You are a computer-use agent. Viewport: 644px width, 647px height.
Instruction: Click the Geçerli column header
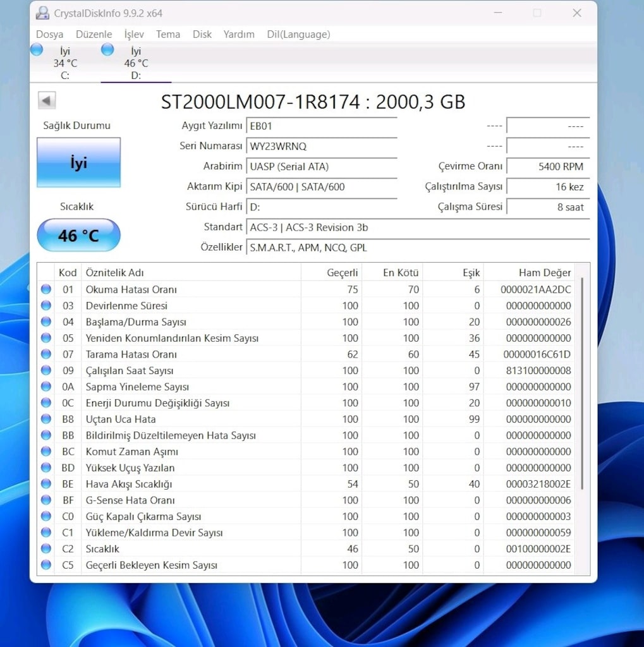click(x=332, y=272)
